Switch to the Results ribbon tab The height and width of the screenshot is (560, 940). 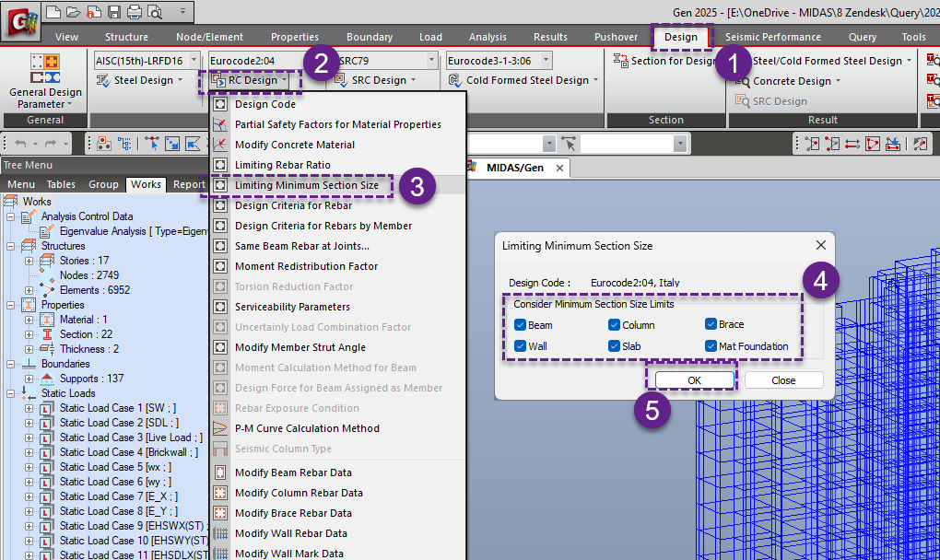550,37
